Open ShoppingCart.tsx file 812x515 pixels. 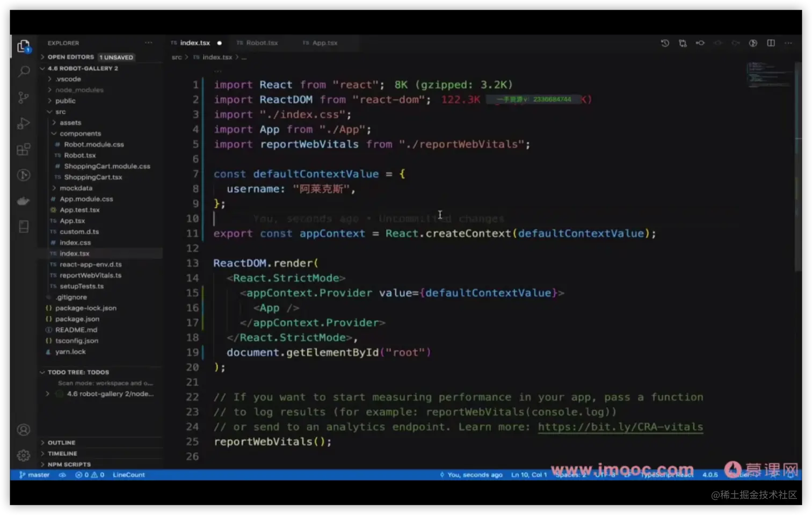93,177
